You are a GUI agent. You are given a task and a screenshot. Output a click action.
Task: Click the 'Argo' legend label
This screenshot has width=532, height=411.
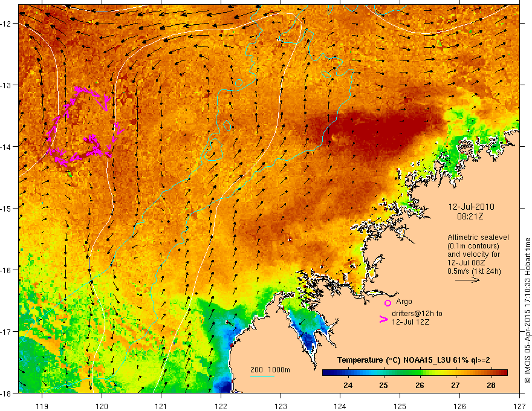click(x=404, y=302)
